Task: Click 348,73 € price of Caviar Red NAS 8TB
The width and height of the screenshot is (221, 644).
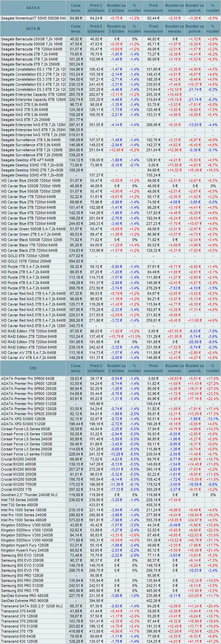Action: (x=76, y=326)
